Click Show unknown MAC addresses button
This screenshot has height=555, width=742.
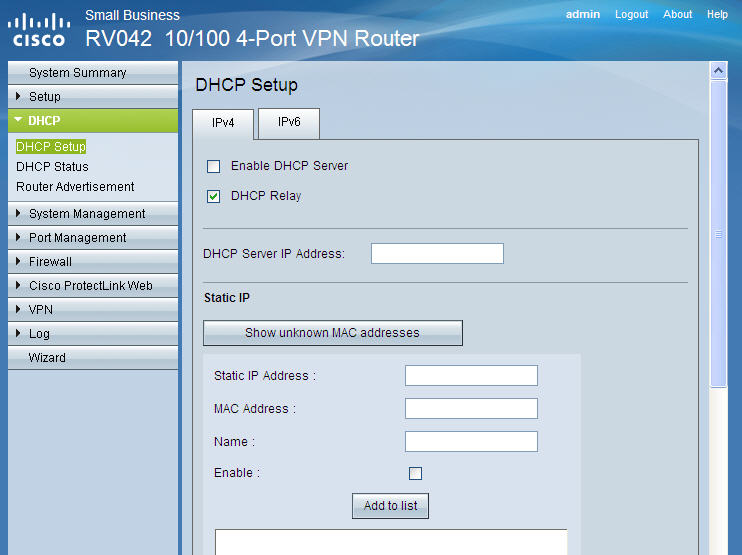pos(333,333)
